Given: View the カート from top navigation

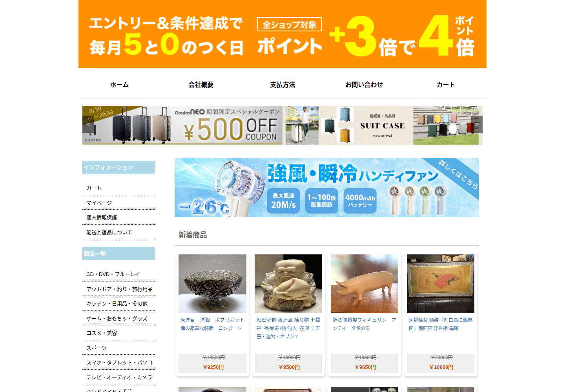Looking at the screenshot, I should [446, 85].
